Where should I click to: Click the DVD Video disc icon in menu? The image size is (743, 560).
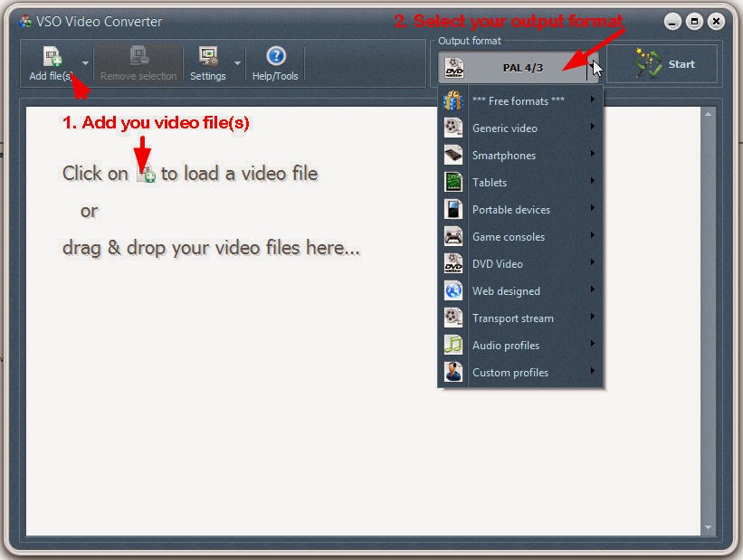point(453,263)
